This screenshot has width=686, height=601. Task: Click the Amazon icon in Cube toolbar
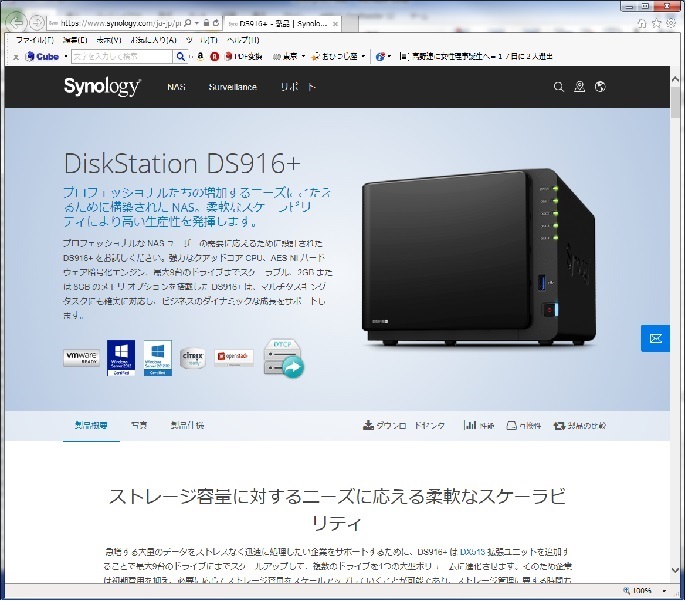coord(200,56)
